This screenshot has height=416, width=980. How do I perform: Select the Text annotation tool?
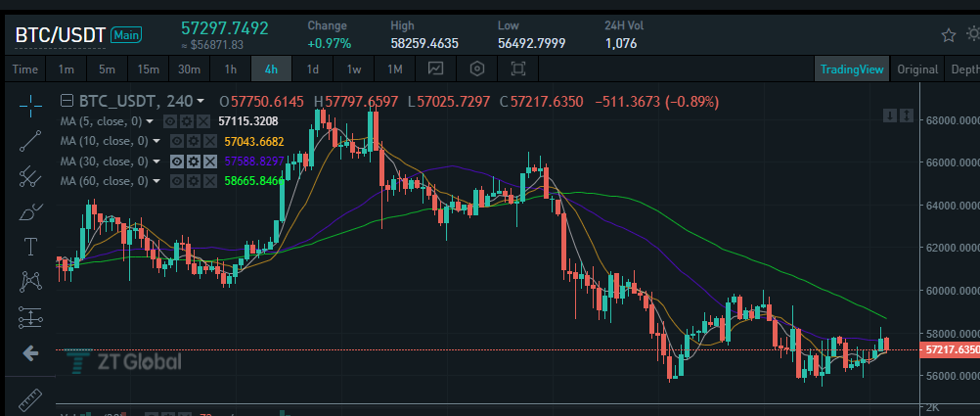pos(30,247)
